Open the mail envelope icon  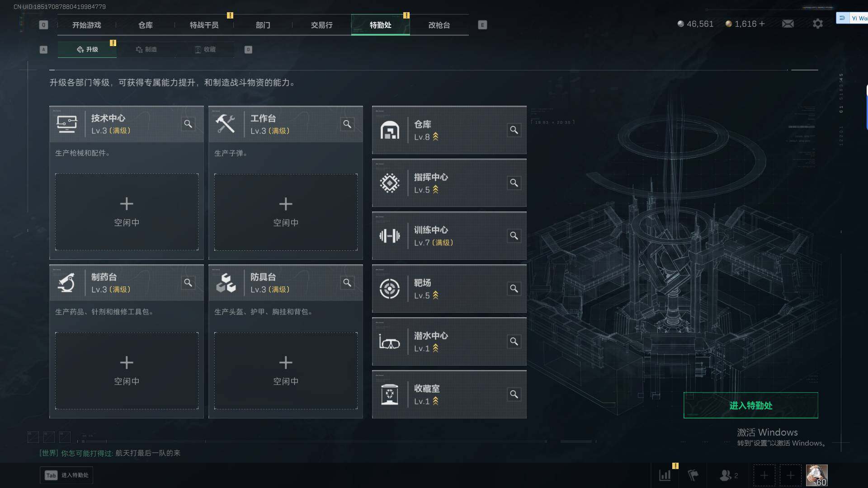coord(788,24)
